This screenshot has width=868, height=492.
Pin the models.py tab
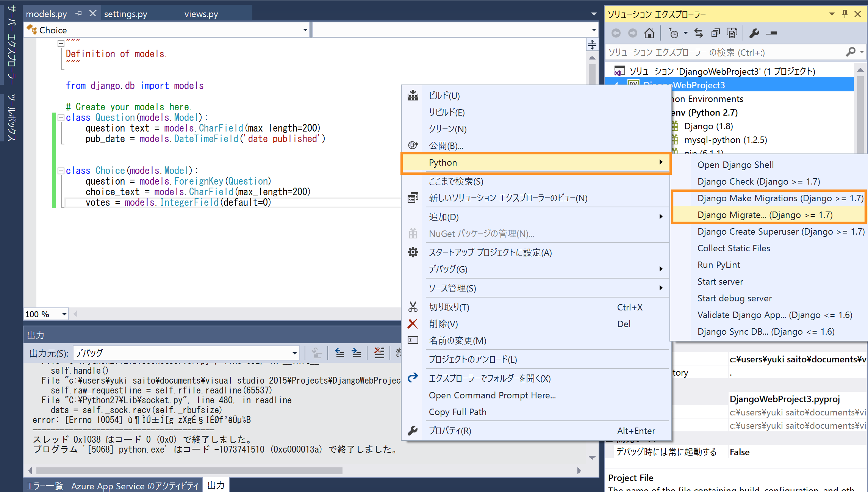(78, 14)
